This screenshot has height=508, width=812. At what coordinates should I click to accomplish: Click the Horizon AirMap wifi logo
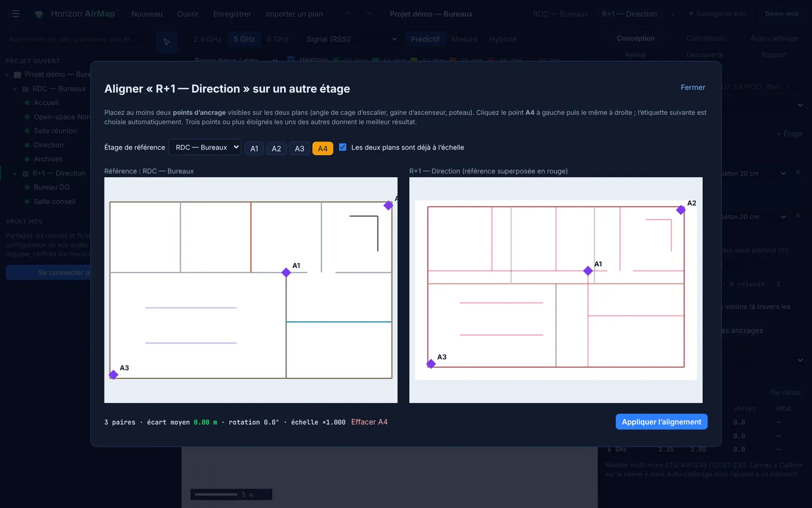(x=38, y=14)
